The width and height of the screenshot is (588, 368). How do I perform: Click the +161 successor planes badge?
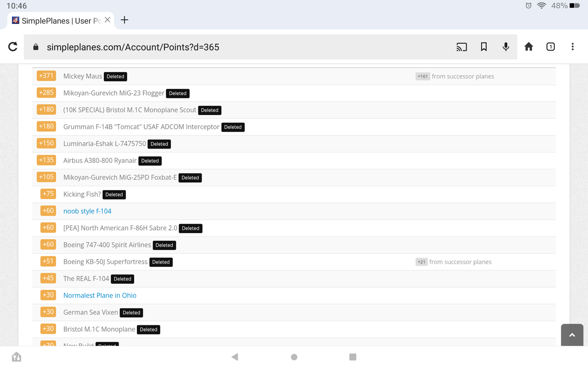423,76
